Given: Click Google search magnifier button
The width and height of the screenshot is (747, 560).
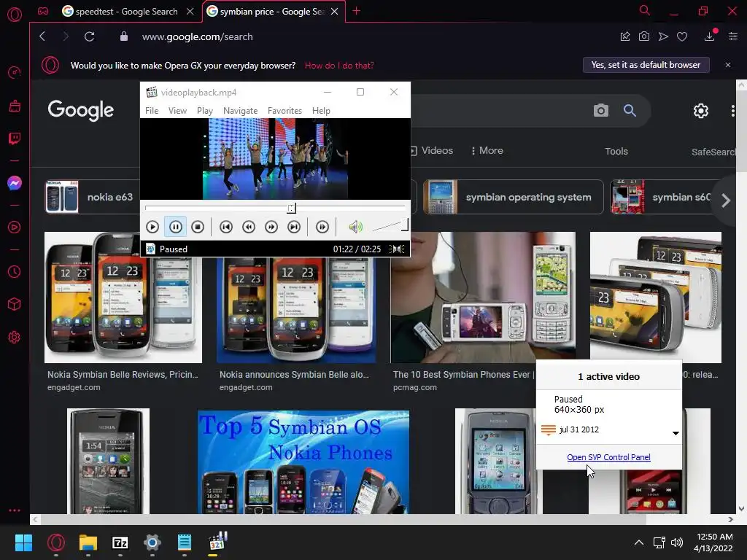Looking at the screenshot, I should [x=630, y=111].
